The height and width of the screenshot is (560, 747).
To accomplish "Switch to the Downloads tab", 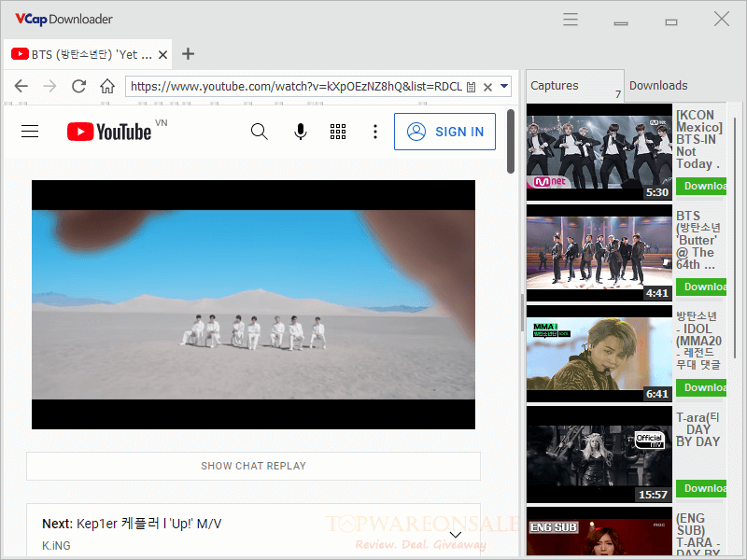I will click(658, 86).
